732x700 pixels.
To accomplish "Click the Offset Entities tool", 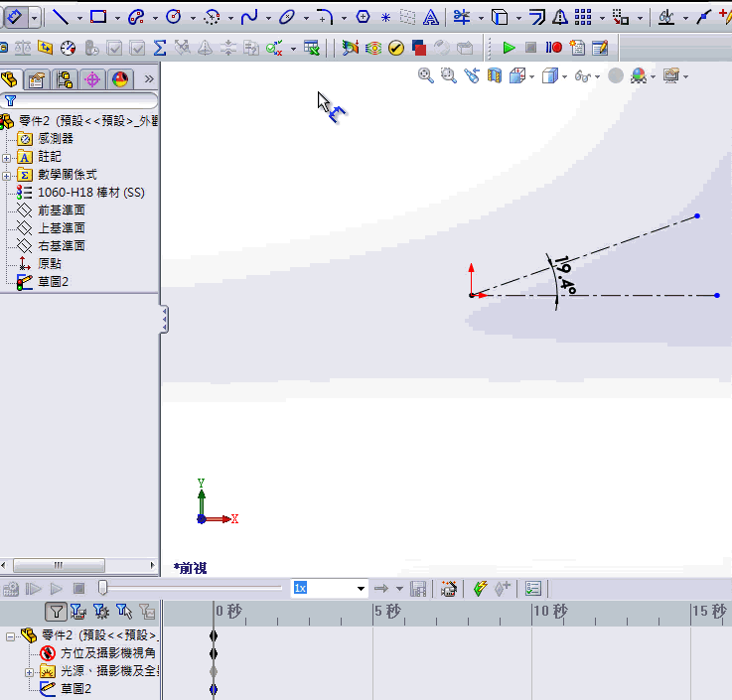I will click(537, 17).
